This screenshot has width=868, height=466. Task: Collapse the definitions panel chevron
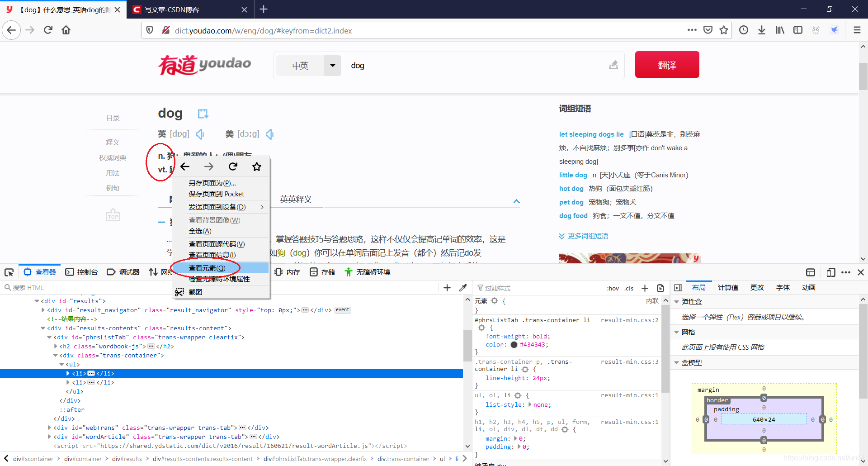[x=516, y=201]
